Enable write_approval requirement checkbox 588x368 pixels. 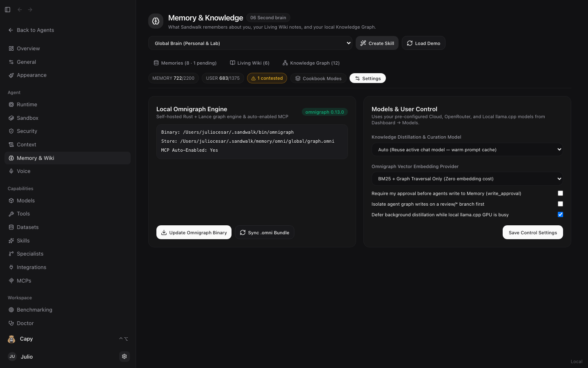(560, 193)
